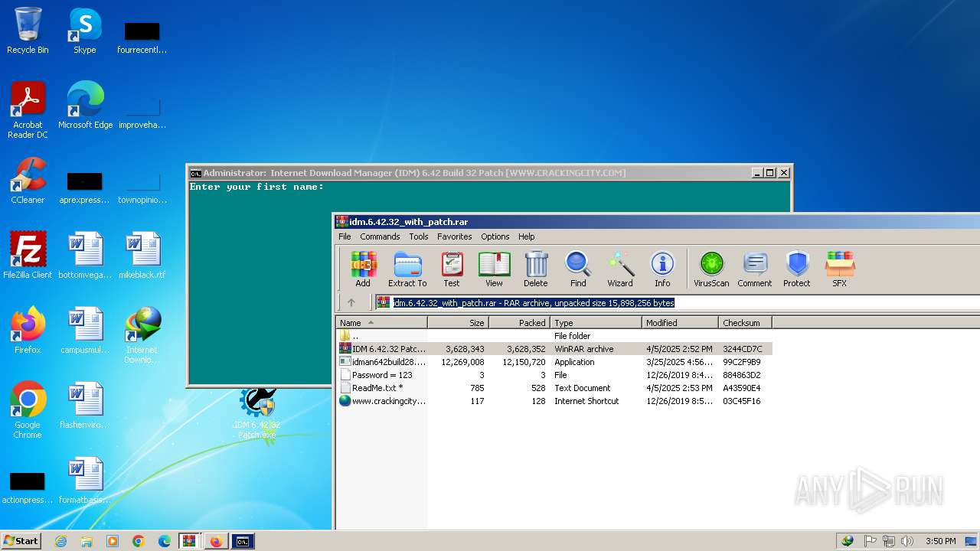Open the Wizard wand icon
Viewport: 980px width, 551px height.
coord(620,269)
